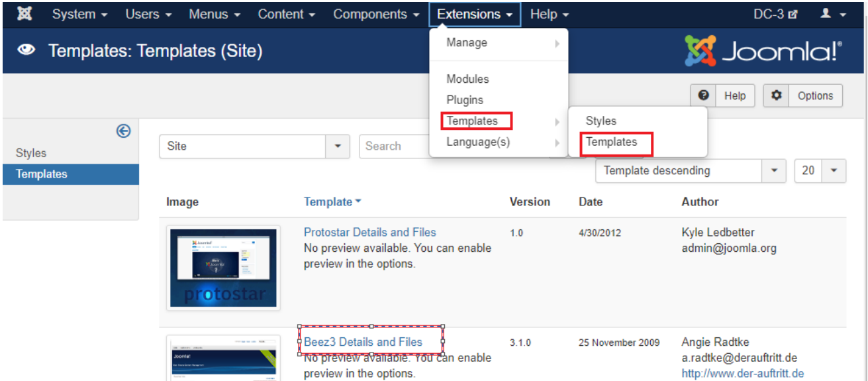Image resolution: width=868 pixels, height=381 pixels.
Task: Open the Menus menu
Action: tap(215, 14)
